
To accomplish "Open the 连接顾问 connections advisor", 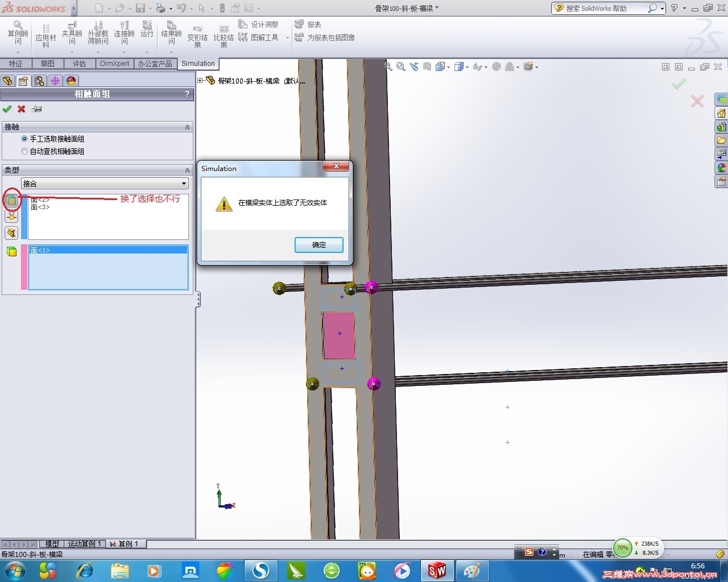I will pos(124,33).
